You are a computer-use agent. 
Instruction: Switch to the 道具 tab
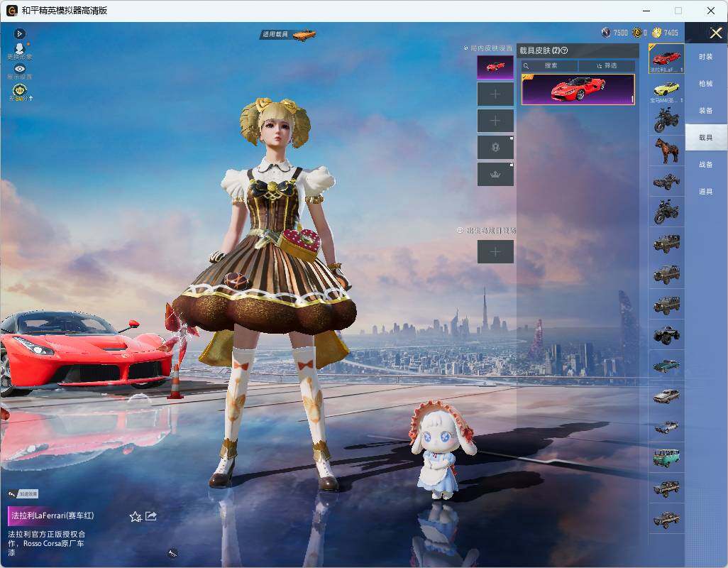[x=706, y=192]
